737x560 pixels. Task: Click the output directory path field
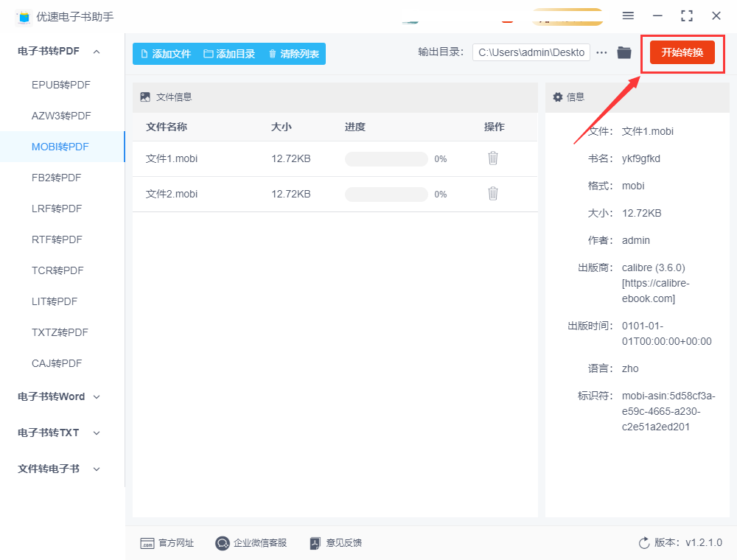pos(531,52)
